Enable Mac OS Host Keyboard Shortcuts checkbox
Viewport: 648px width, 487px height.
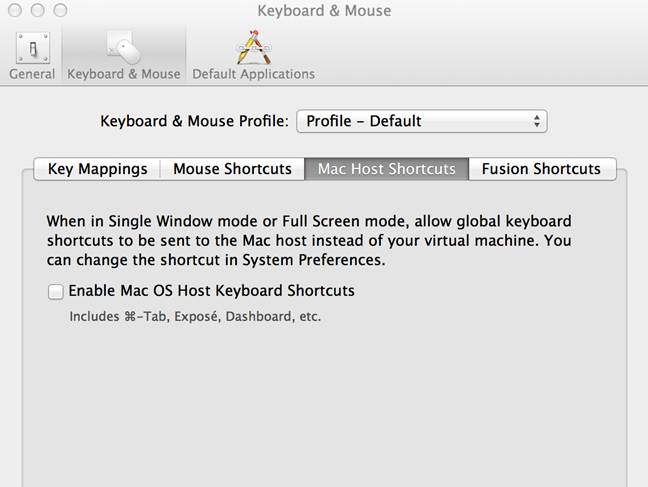point(55,292)
